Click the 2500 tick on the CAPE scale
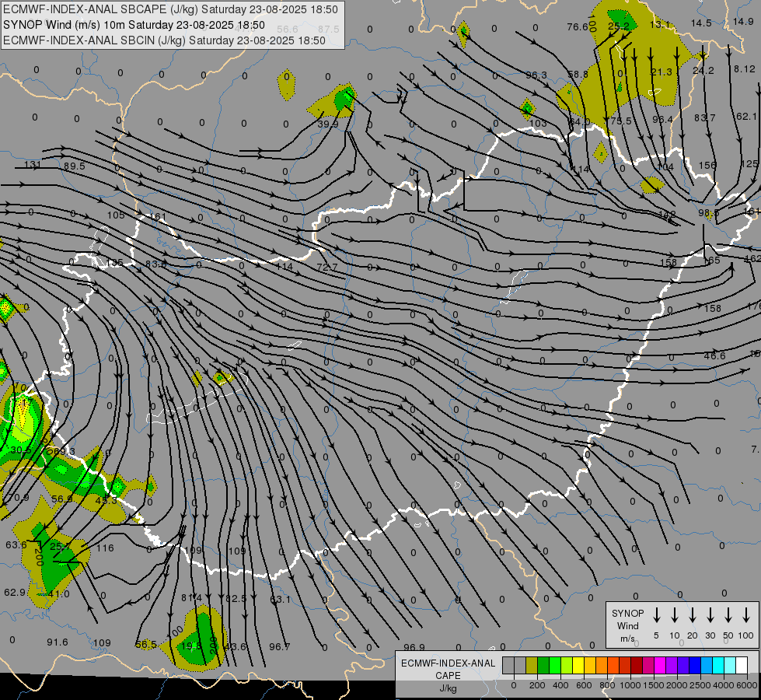Screen dimensions: 761x700 click(700, 685)
